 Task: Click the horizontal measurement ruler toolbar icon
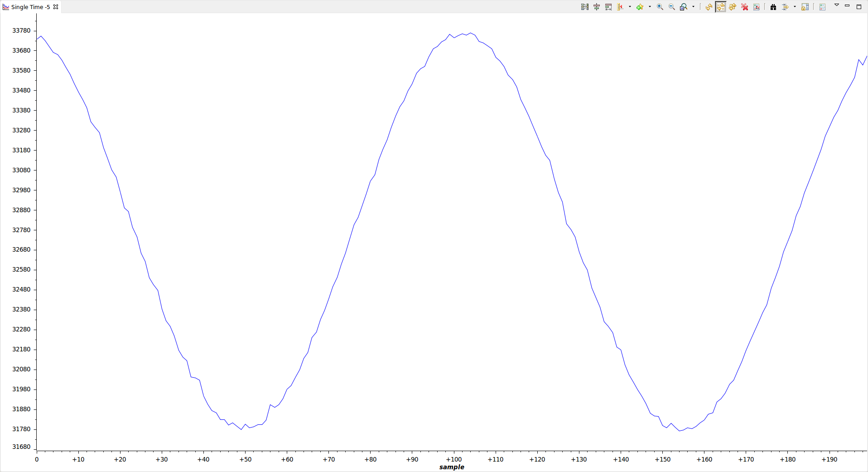point(608,7)
